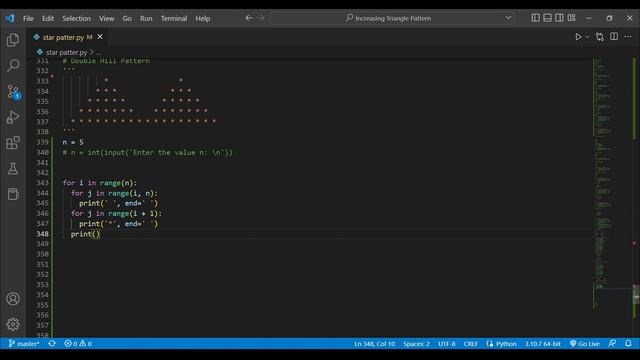This screenshot has width=640, height=360.
Task: Click code line 'n = 5'
Action: click(x=73, y=142)
